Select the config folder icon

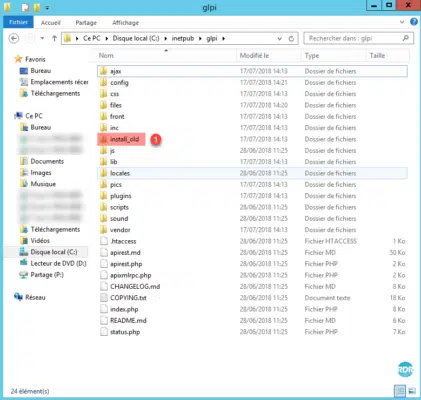pos(104,82)
